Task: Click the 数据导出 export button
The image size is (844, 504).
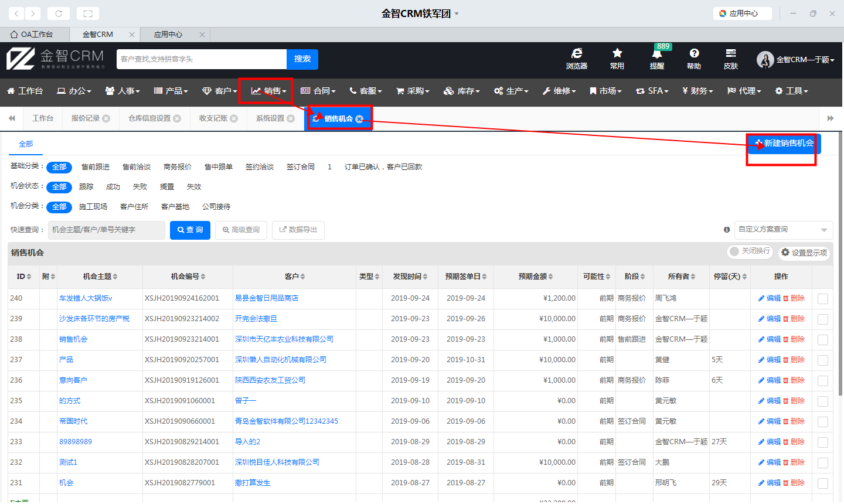Action: point(298,230)
